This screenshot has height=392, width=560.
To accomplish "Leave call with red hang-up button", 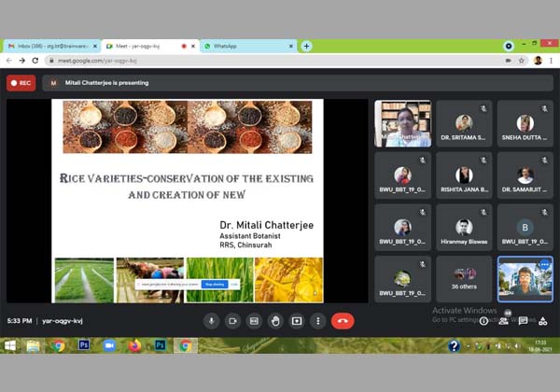I will [x=343, y=320].
